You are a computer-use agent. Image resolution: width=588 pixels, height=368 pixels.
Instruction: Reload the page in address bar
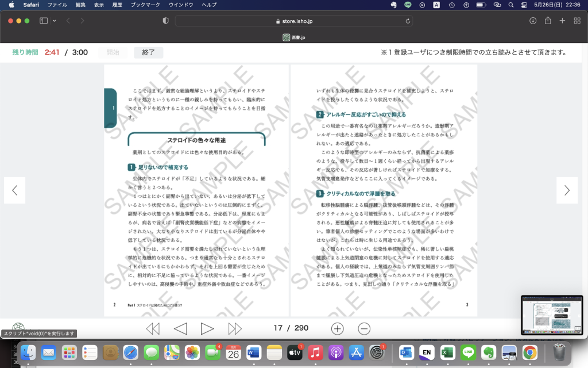(x=408, y=21)
